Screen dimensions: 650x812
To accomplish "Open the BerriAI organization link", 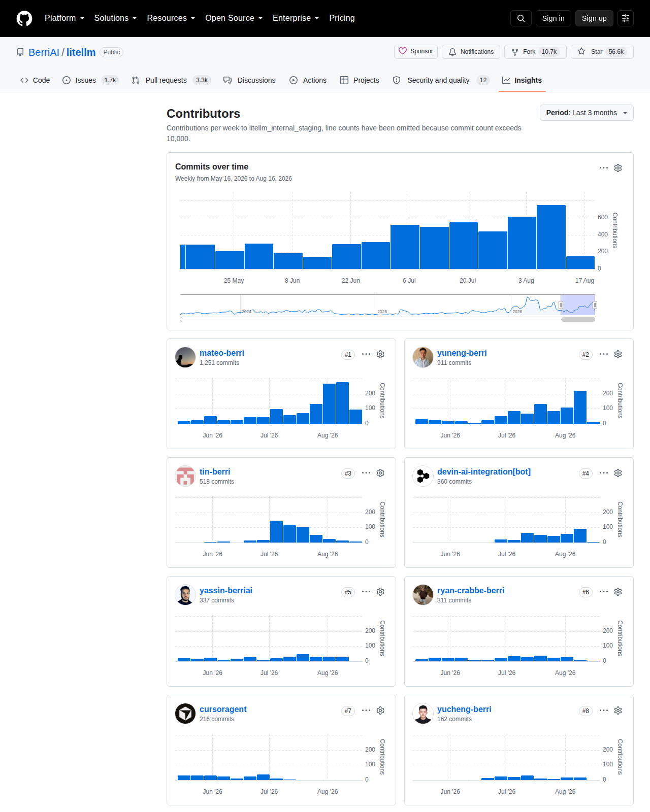I will pos(44,52).
